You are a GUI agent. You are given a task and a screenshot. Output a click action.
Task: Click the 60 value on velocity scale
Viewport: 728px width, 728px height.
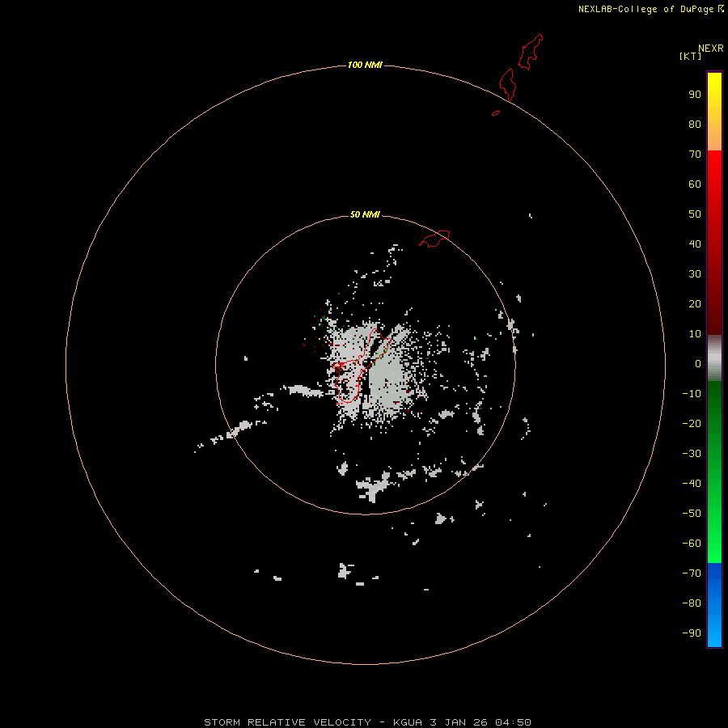[x=695, y=184]
